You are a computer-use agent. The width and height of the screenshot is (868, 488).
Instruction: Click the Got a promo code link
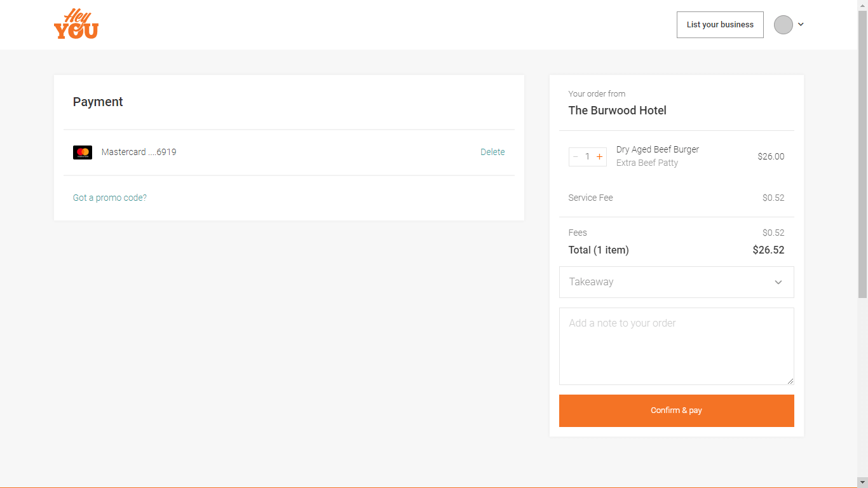point(109,198)
